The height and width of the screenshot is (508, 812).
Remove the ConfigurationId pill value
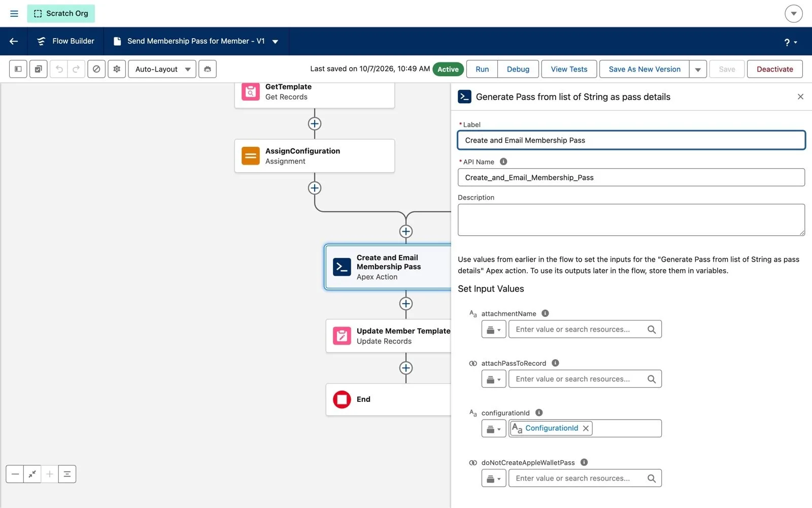(x=586, y=428)
